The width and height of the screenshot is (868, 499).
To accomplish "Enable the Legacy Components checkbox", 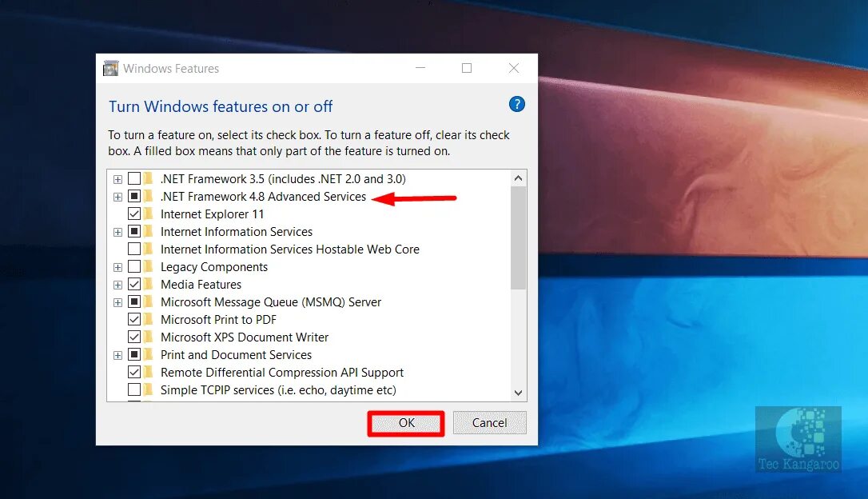I will tap(134, 266).
